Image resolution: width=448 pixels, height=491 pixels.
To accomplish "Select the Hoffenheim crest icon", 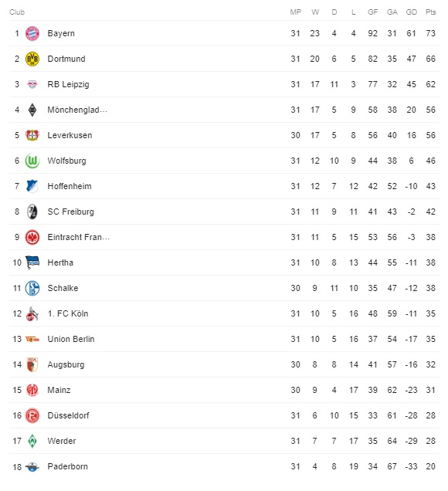I will (x=32, y=186).
